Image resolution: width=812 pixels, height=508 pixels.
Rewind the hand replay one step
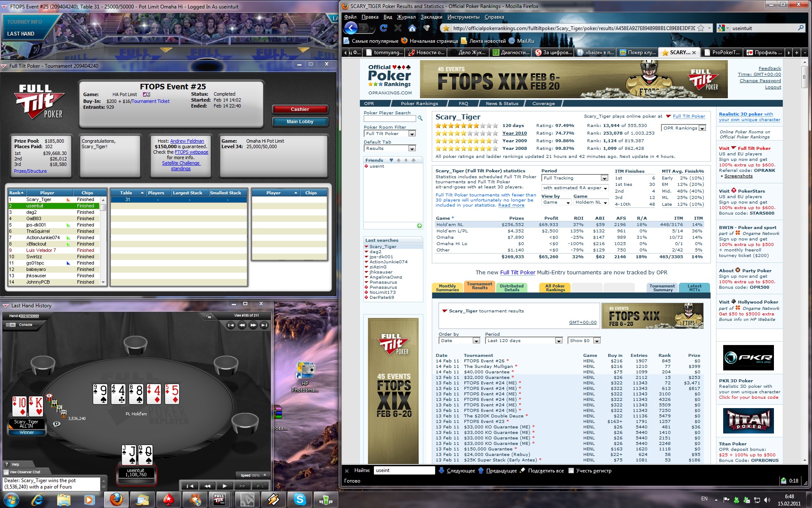click(207, 486)
